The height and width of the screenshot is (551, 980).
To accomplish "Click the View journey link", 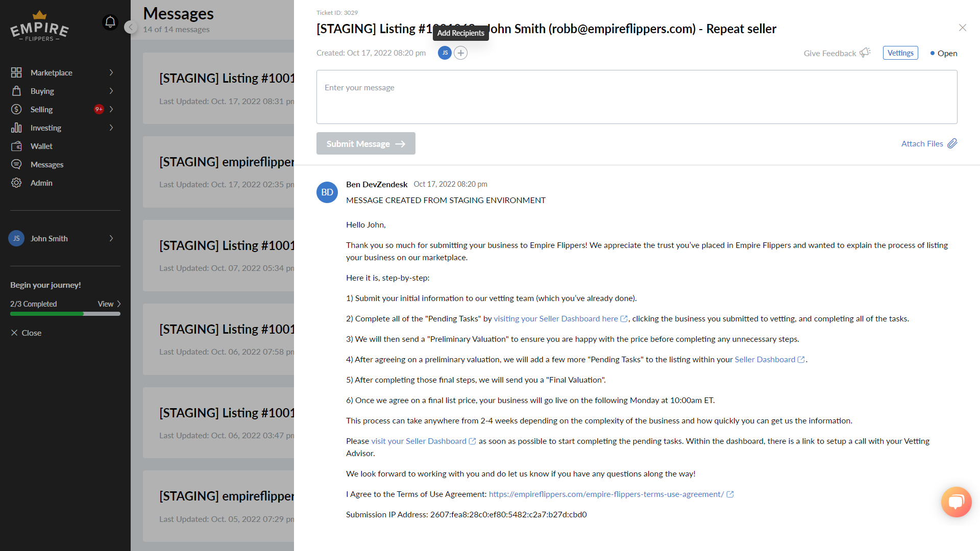I will tap(109, 304).
